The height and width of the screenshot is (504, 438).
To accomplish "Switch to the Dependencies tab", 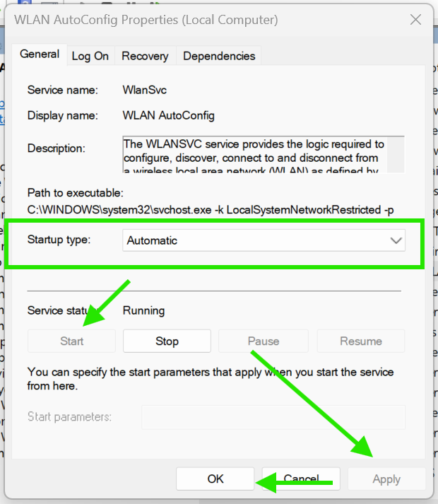I will click(x=219, y=57).
